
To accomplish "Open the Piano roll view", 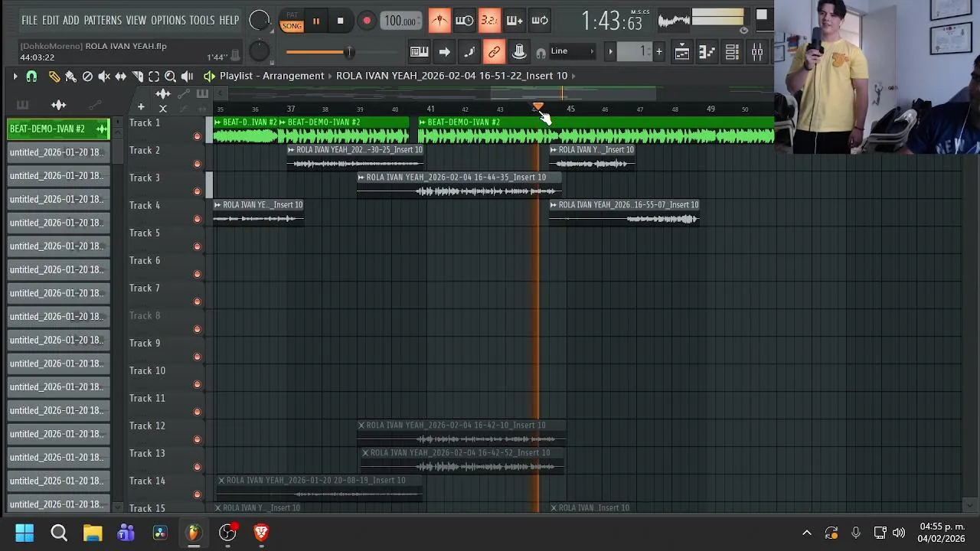I will tap(707, 52).
